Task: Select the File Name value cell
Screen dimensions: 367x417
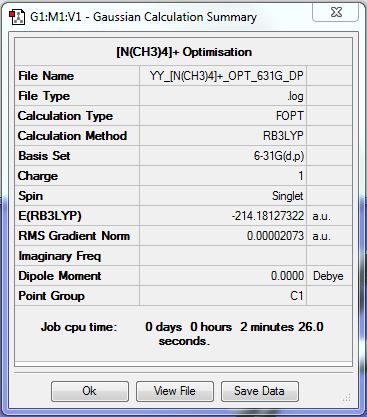Action: pos(223,76)
